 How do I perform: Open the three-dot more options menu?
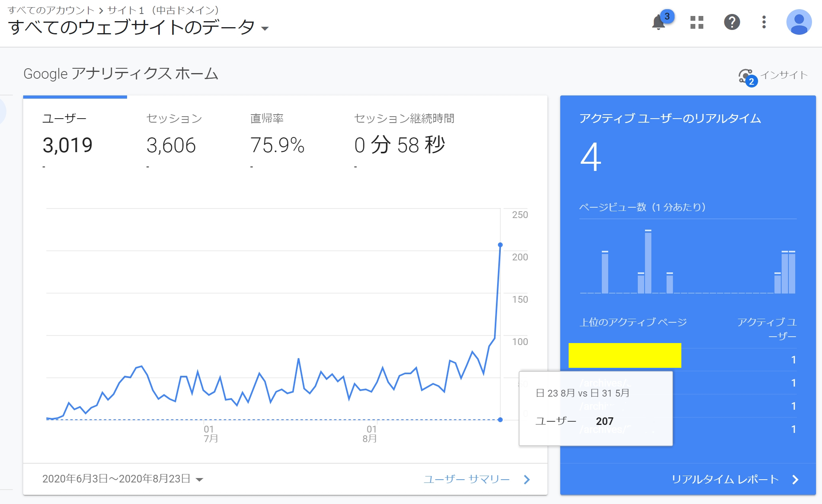coord(764,22)
